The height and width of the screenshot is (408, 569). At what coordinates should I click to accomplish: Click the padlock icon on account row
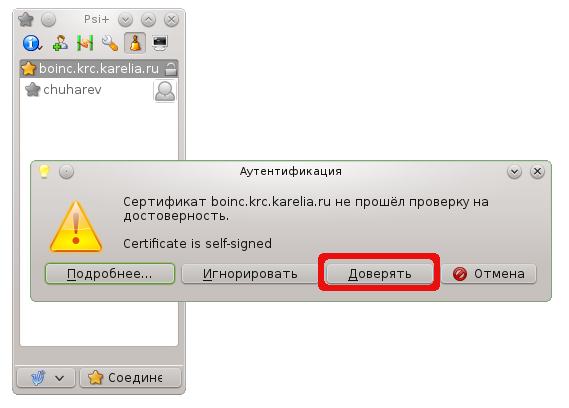tap(171, 69)
